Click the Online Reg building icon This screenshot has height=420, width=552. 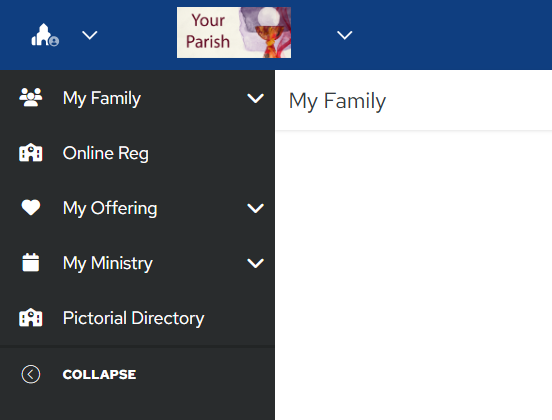pyautogui.click(x=31, y=153)
